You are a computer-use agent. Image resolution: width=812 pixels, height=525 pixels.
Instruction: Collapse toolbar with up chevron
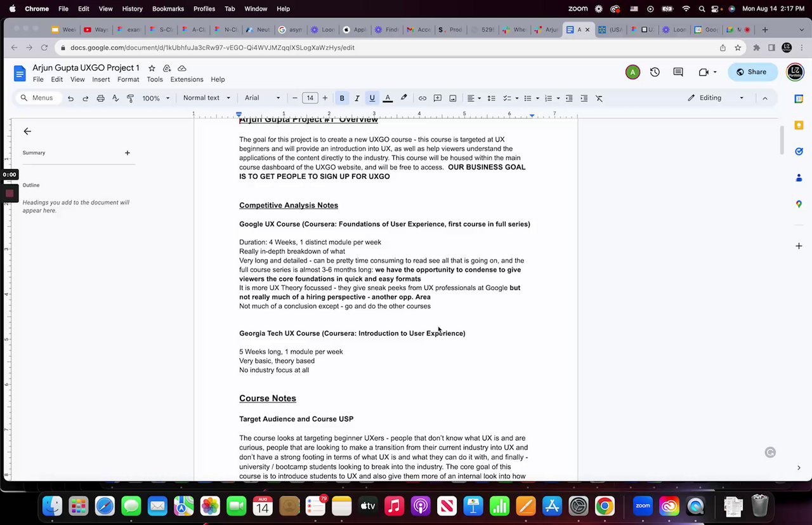click(x=765, y=98)
